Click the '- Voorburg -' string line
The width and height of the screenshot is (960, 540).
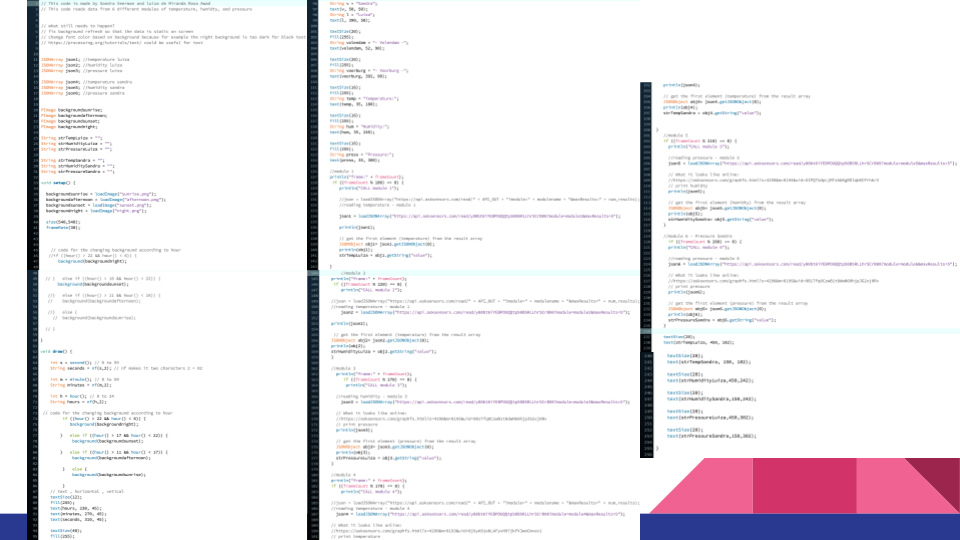369,71
